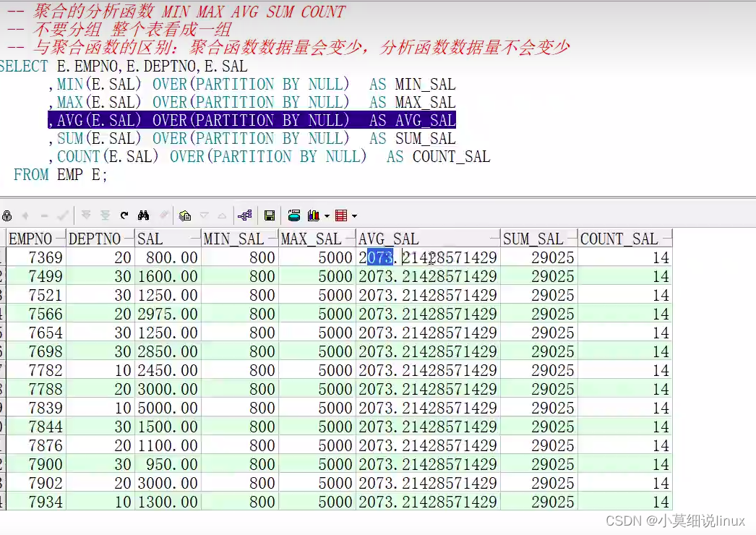This screenshot has height=535, width=756.
Task: Click the SAL cell 1300.00
Action: point(168,502)
